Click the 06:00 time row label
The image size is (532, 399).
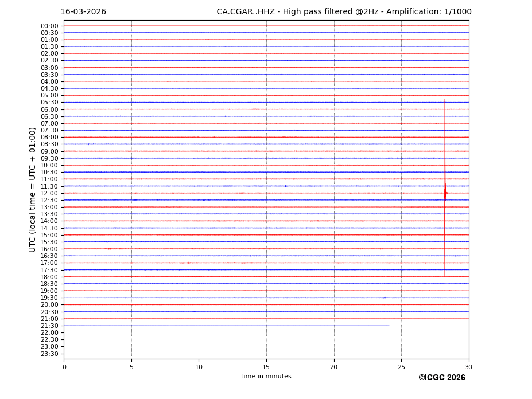point(49,109)
